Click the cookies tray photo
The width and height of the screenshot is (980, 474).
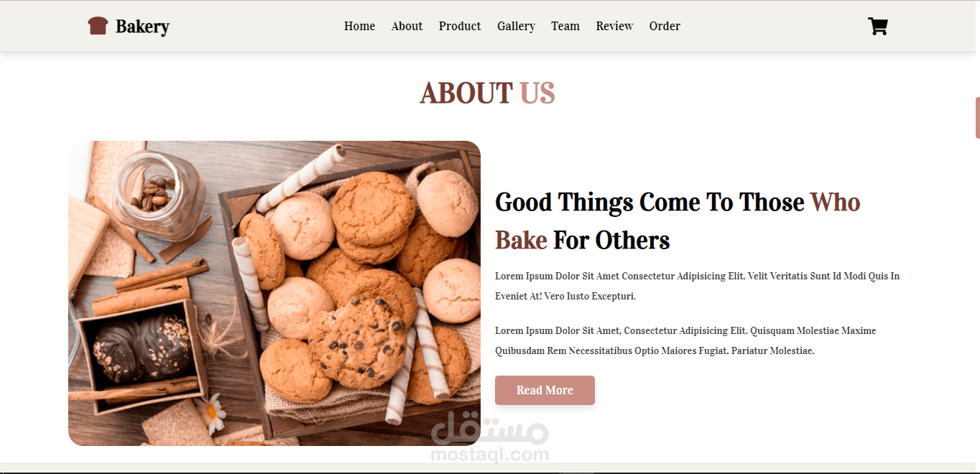[274, 293]
